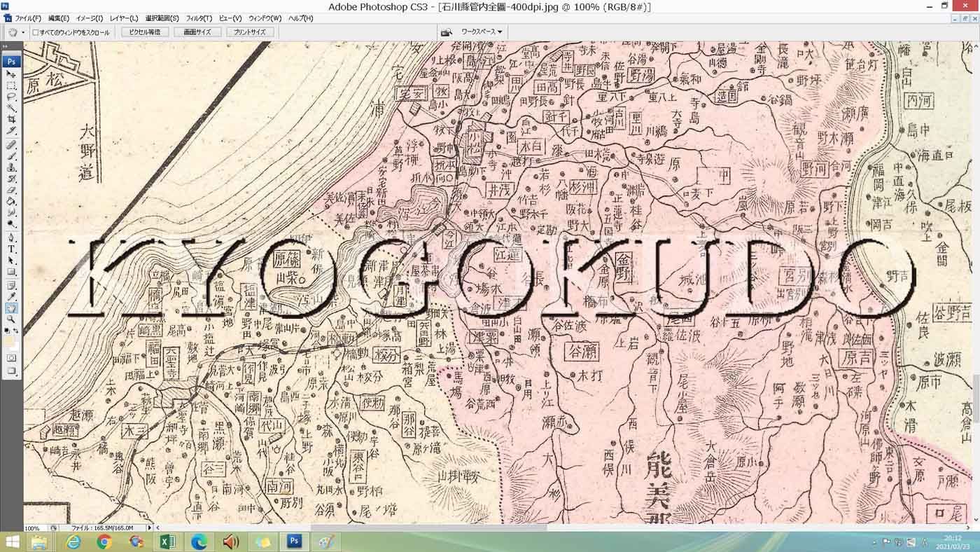Change the screen mode from the toolbox
The width and height of the screenshot is (980, 552).
pos(11,371)
